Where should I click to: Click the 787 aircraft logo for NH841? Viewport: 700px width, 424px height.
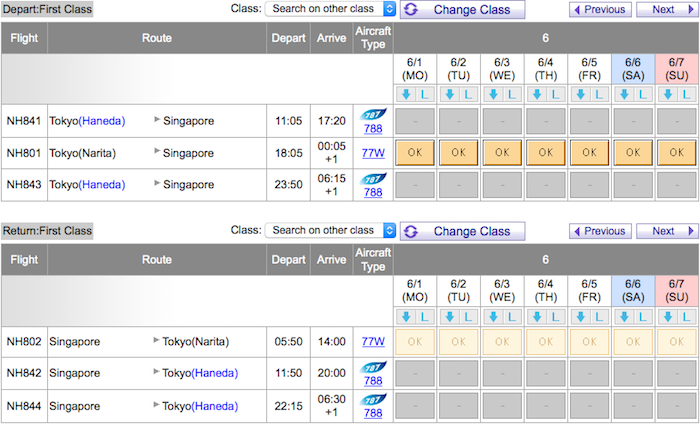tap(373, 114)
